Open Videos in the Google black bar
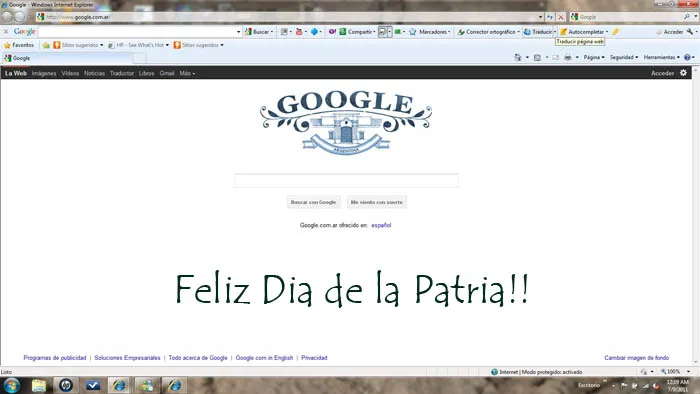Viewport: 700px width, 394px height. [x=70, y=73]
